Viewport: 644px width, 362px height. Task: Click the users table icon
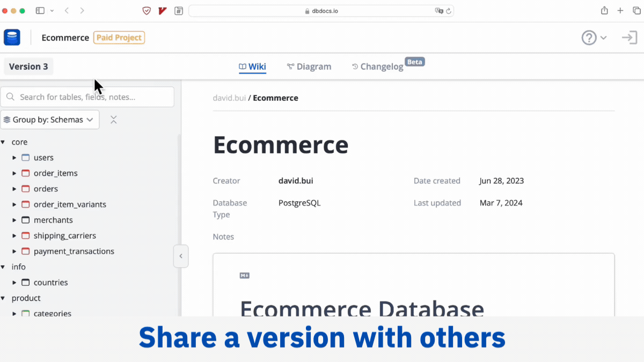tap(25, 158)
